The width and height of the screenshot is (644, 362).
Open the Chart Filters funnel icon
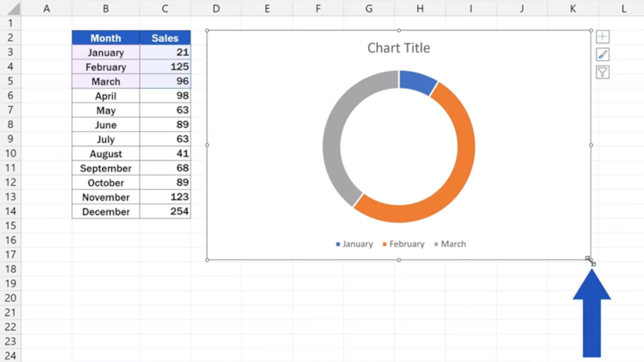pos(602,72)
